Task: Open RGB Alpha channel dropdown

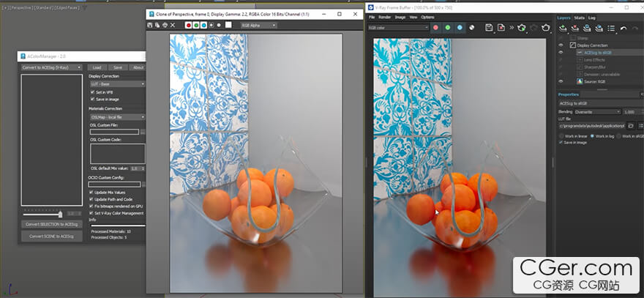Action: 259,26
